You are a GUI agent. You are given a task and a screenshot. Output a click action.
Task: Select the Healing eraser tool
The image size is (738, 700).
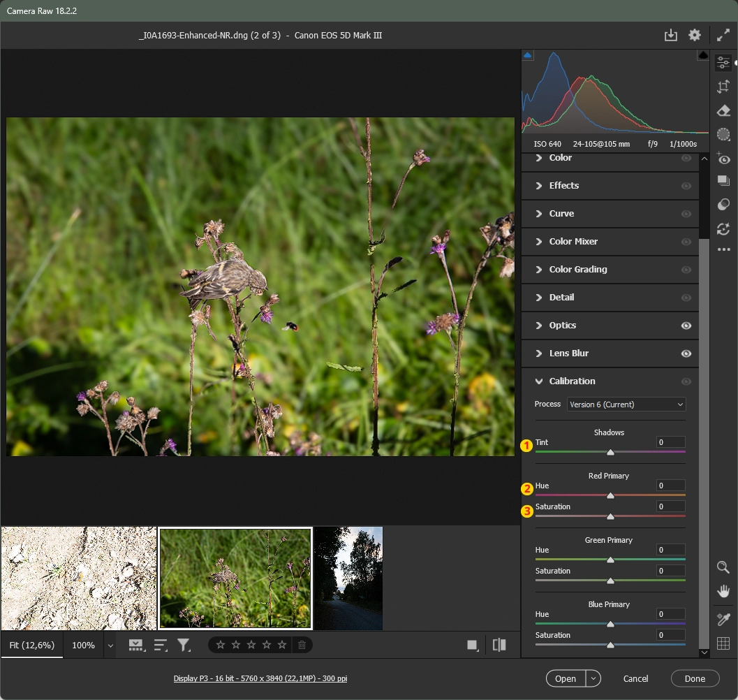723,111
